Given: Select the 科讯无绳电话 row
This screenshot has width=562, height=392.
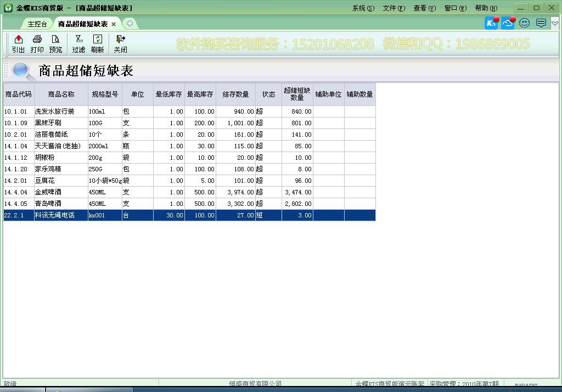Looking at the screenshot, I should tap(60, 215).
